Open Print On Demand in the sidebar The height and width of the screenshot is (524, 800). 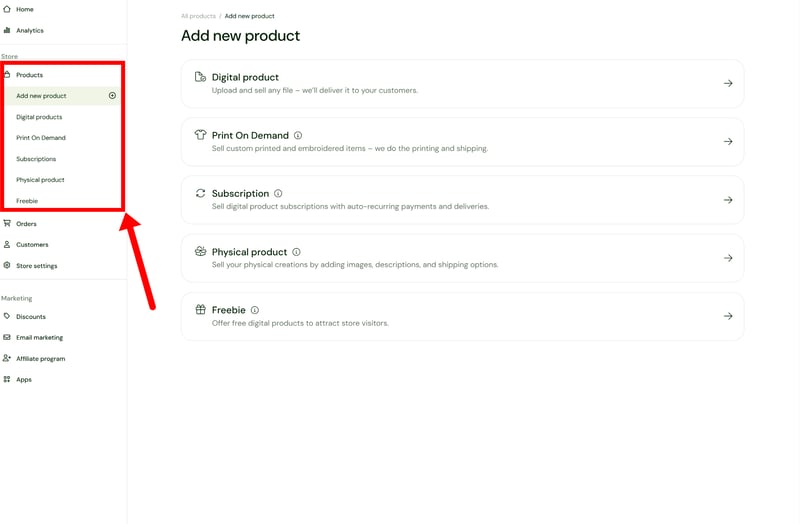point(41,138)
